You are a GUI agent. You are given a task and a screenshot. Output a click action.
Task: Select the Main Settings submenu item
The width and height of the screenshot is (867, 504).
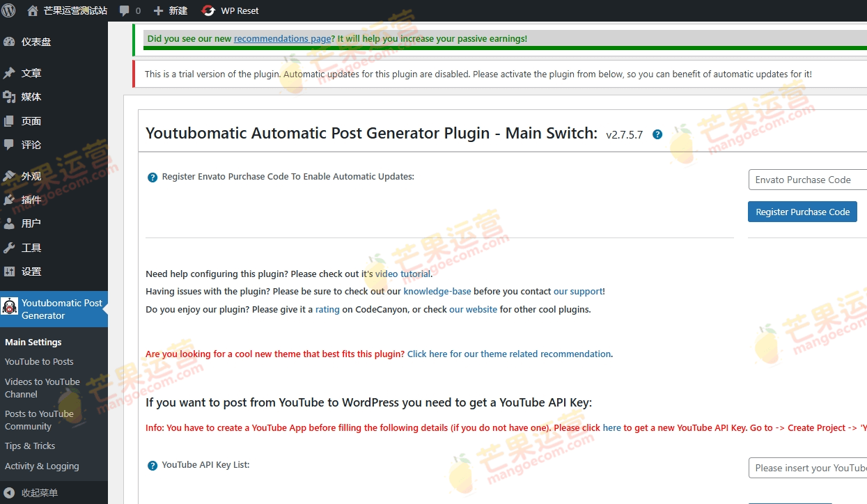(33, 342)
